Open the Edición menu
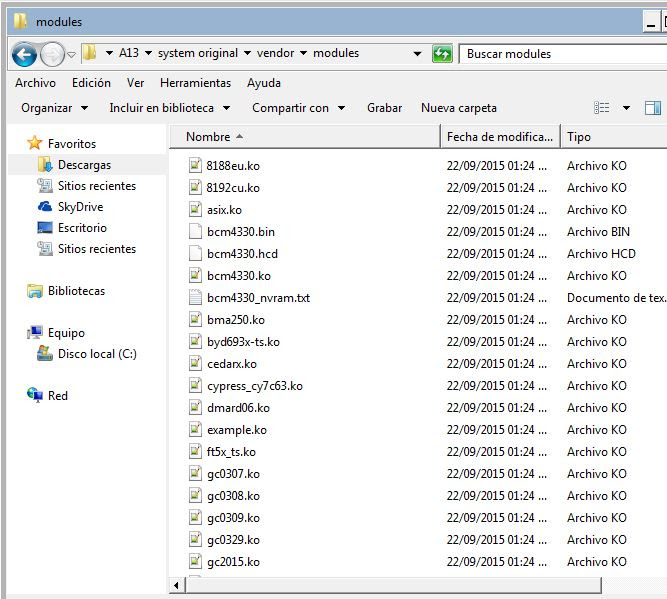The image size is (667, 599). coord(91,83)
